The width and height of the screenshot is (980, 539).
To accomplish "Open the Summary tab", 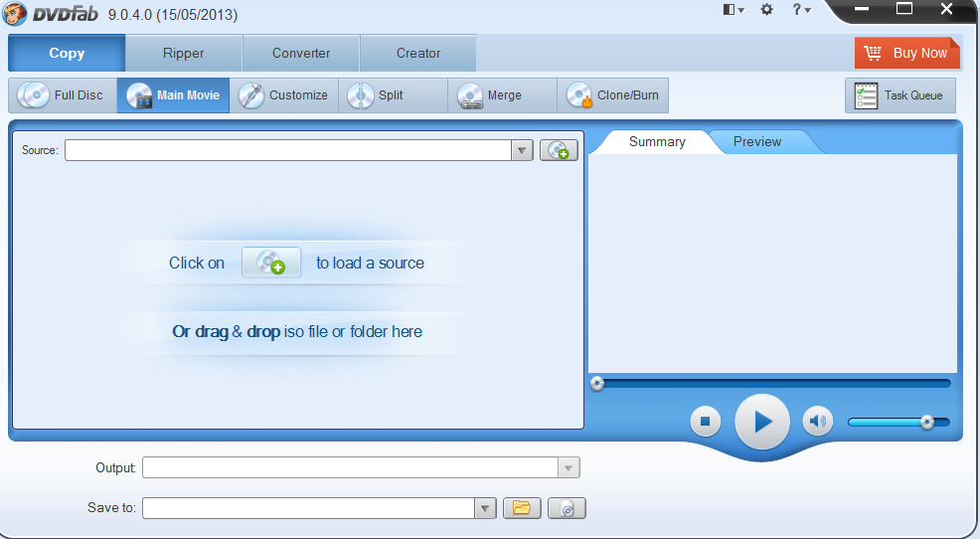I will point(657,142).
